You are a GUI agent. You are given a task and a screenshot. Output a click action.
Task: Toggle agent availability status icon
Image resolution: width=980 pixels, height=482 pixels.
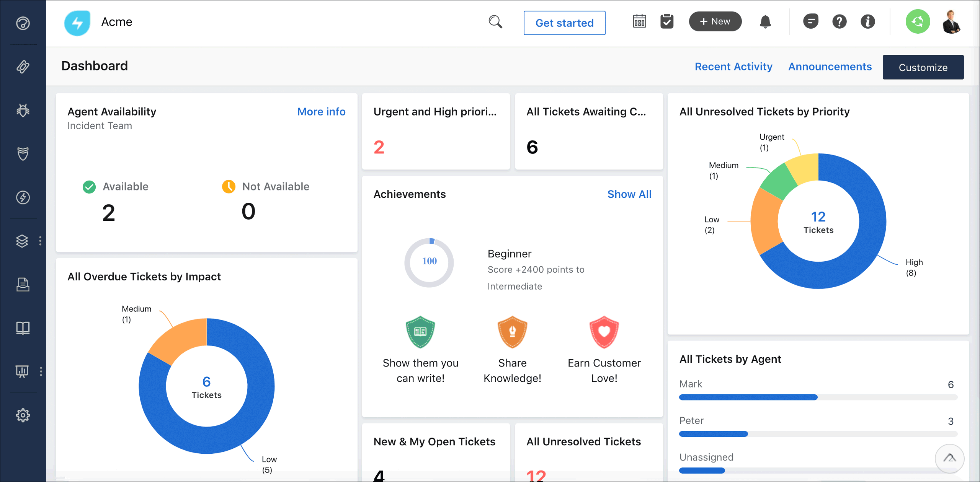click(x=918, y=21)
